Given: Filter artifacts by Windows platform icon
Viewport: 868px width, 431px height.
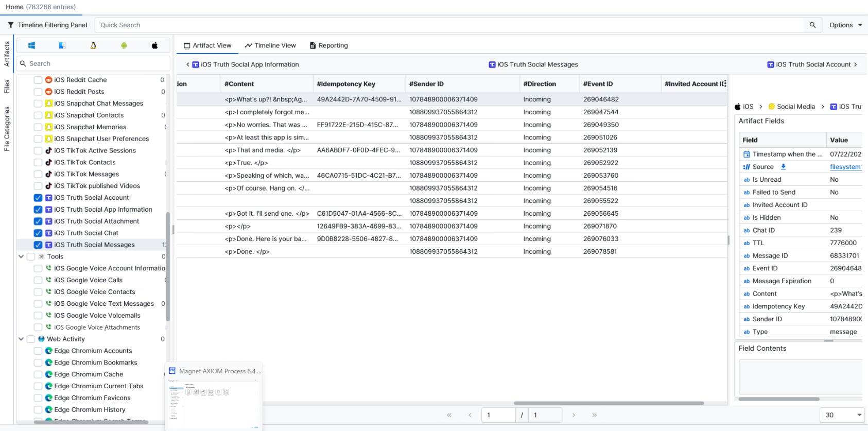Looking at the screenshot, I should tap(31, 45).
